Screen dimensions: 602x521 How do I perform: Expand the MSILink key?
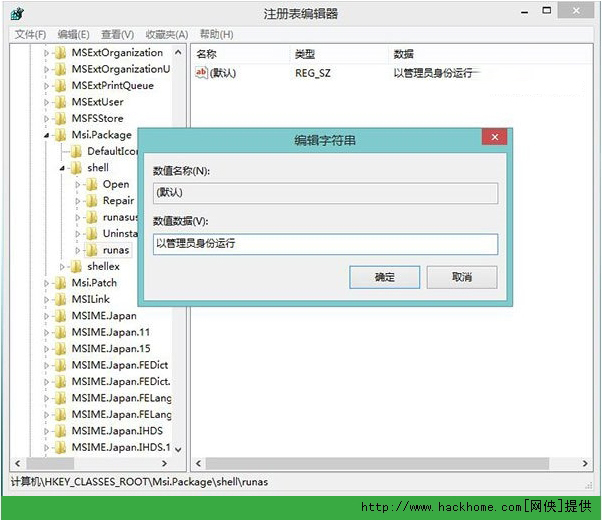click(46, 300)
